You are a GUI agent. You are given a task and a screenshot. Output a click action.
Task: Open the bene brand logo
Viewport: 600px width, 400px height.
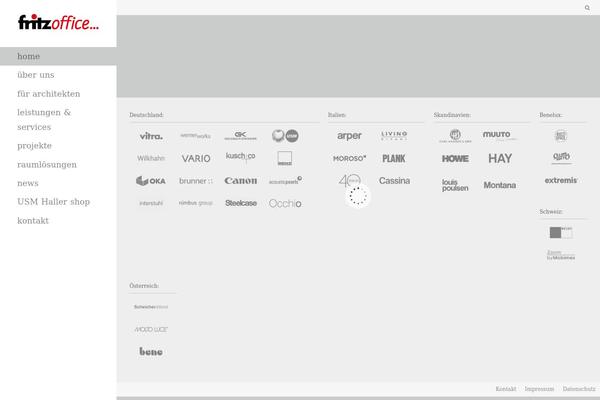point(151,351)
